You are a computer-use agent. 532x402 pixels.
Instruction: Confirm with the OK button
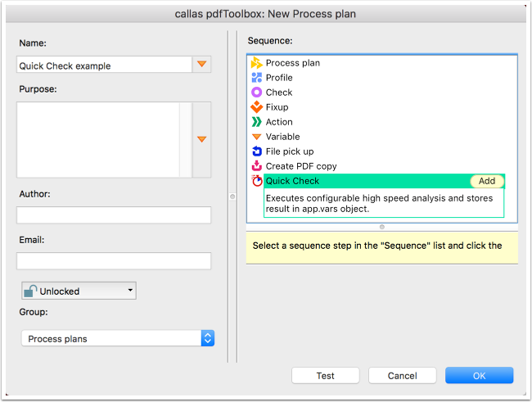click(479, 376)
